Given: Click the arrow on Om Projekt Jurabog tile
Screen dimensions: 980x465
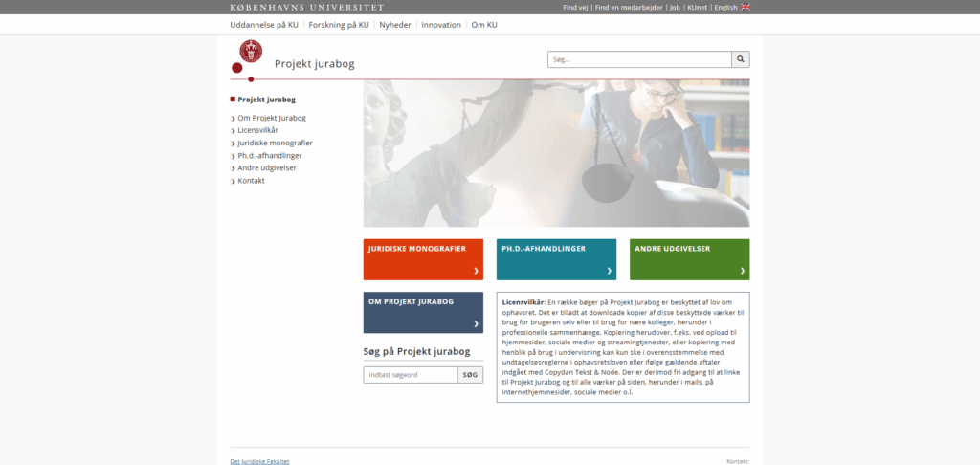Looking at the screenshot, I should click(476, 324).
